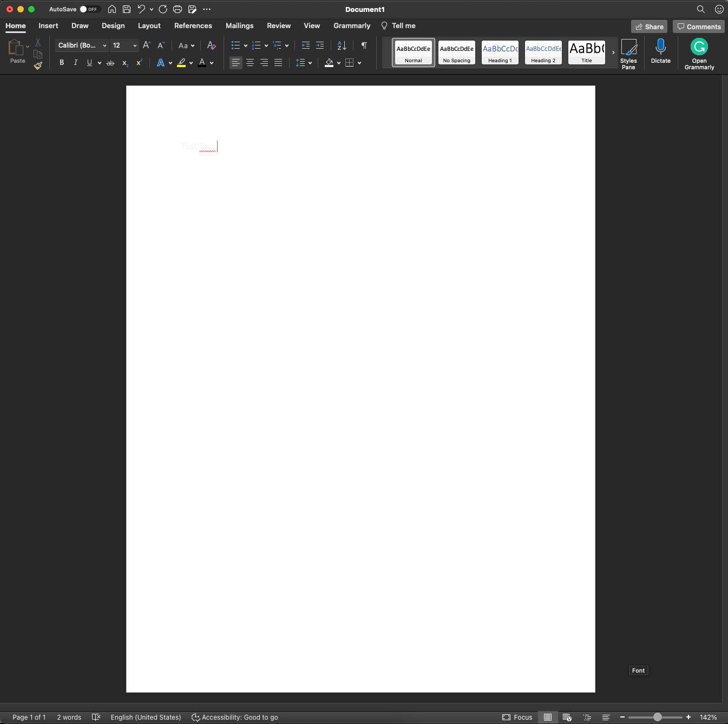Select the Clear Formatting icon
This screenshot has height=724, width=728.
[x=211, y=45]
